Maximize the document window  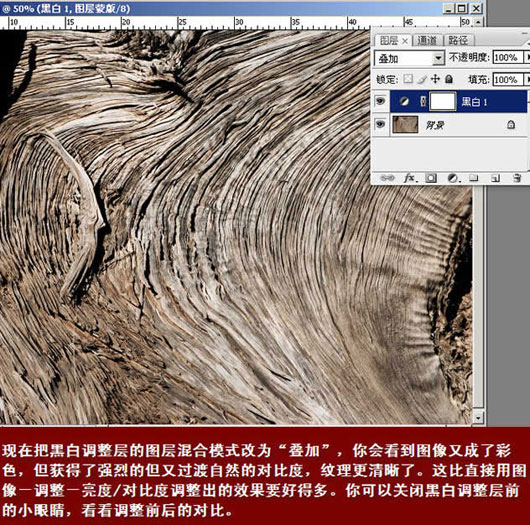(x=462, y=8)
